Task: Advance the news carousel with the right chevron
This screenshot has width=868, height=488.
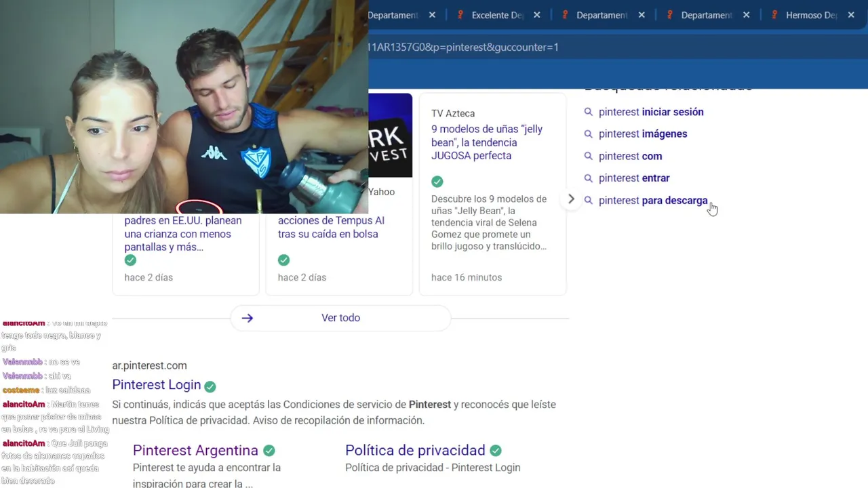Action: point(571,199)
